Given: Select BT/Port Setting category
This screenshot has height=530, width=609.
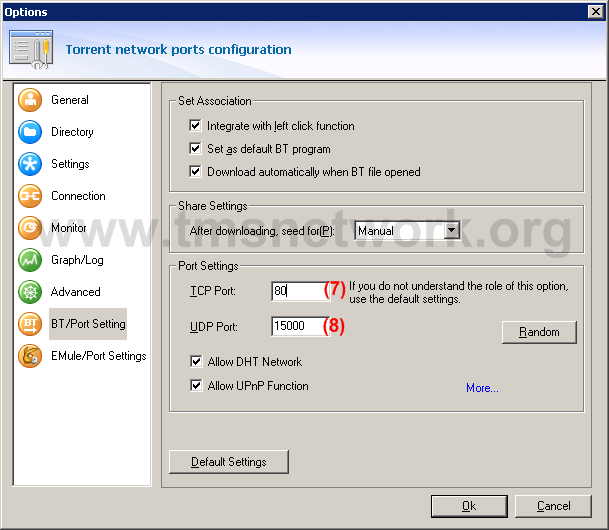Looking at the screenshot, I should [88, 324].
